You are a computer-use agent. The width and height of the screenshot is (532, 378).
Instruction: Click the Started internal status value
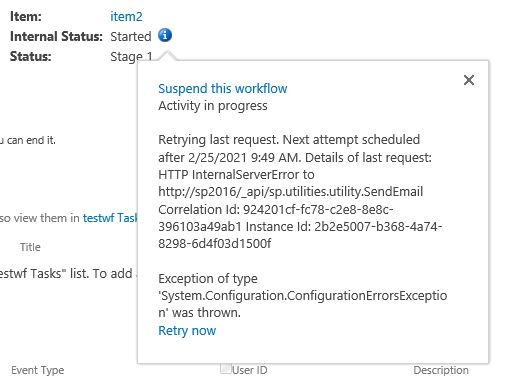pos(131,36)
